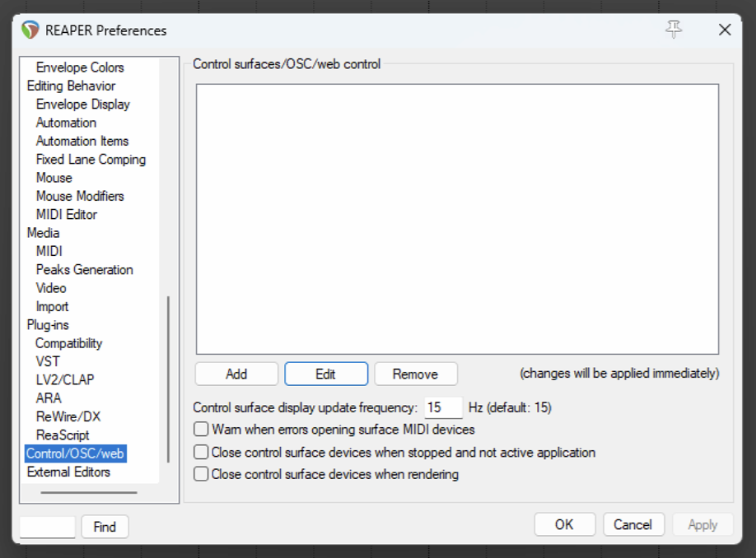Click the REAPER logo icon in title bar
The height and width of the screenshot is (558, 756).
30,30
